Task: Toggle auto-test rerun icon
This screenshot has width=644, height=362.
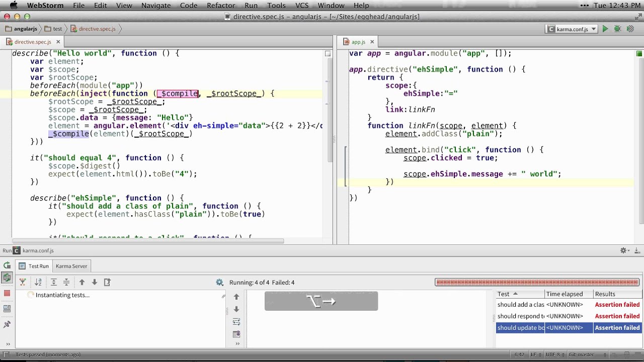Action: point(7,277)
